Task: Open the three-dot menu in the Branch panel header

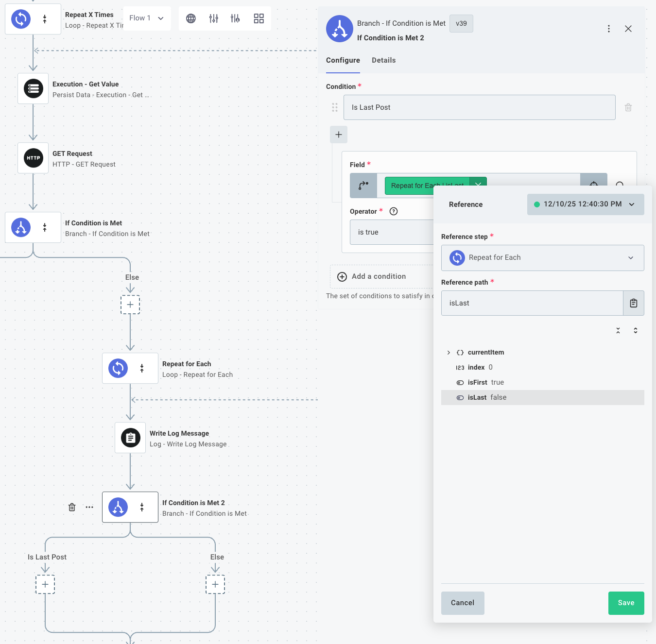Action: [608, 29]
